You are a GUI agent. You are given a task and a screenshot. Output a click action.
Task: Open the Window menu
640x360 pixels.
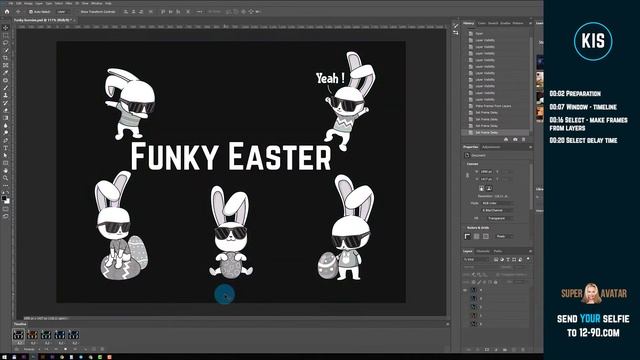[x=97, y=3]
